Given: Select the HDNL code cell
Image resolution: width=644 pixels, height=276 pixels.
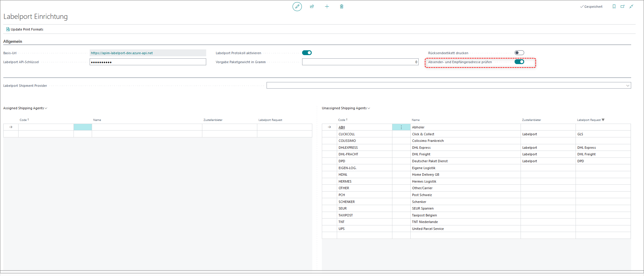Looking at the screenshot, I should click(365, 175).
